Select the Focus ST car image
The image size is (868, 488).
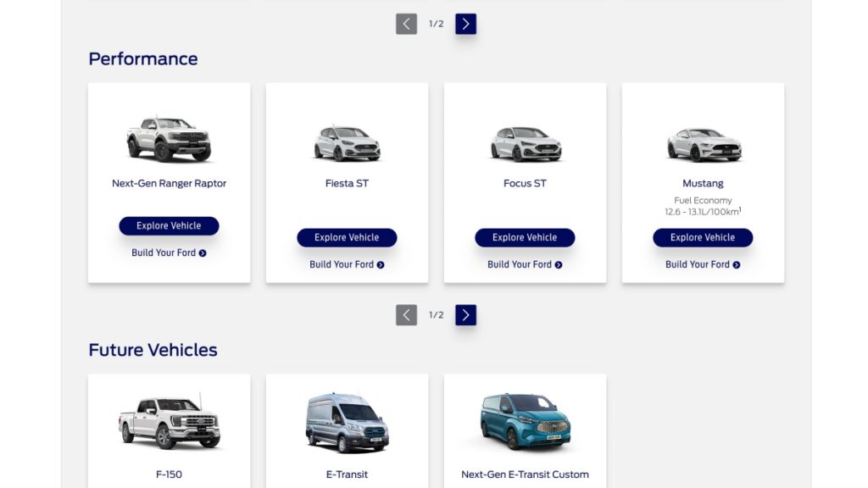pos(526,143)
